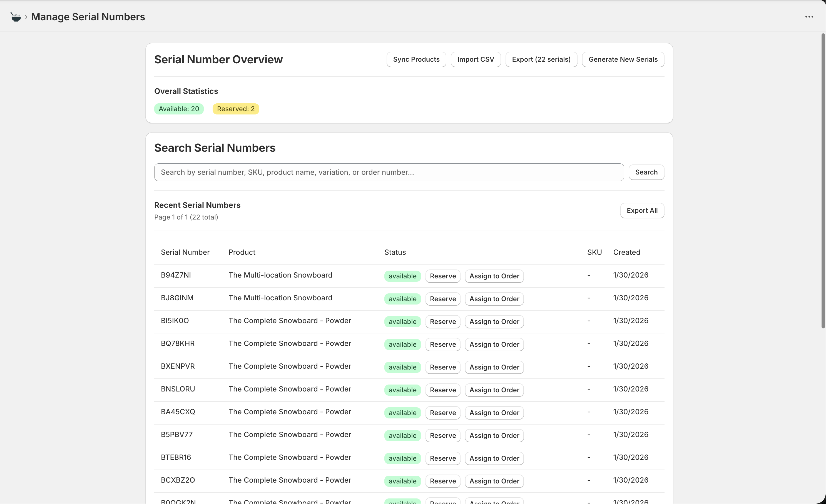826x504 pixels.
Task: Click the Sync Products button
Action: [416, 59]
